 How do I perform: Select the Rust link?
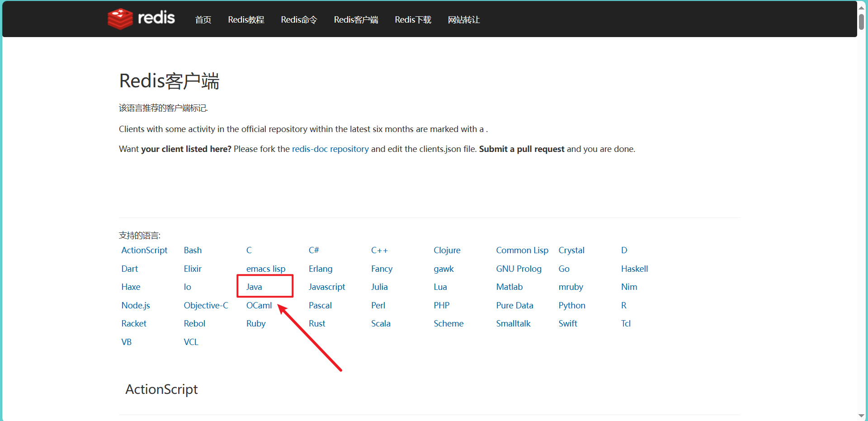(x=317, y=324)
